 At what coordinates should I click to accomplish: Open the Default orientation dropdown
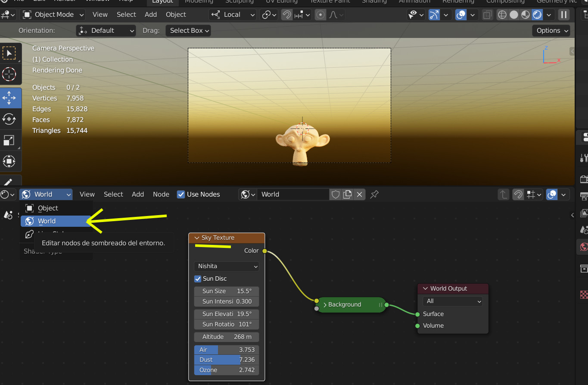[x=106, y=31]
